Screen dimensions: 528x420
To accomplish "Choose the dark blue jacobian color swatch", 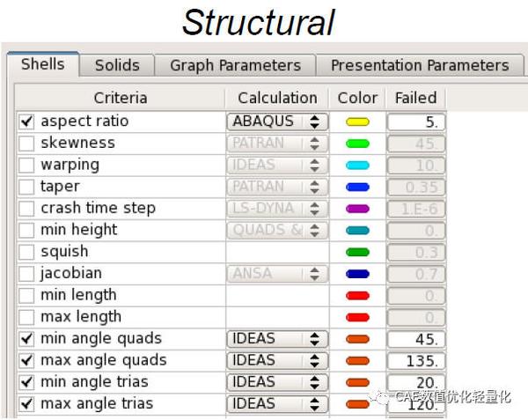I will (x=358, y=274).
